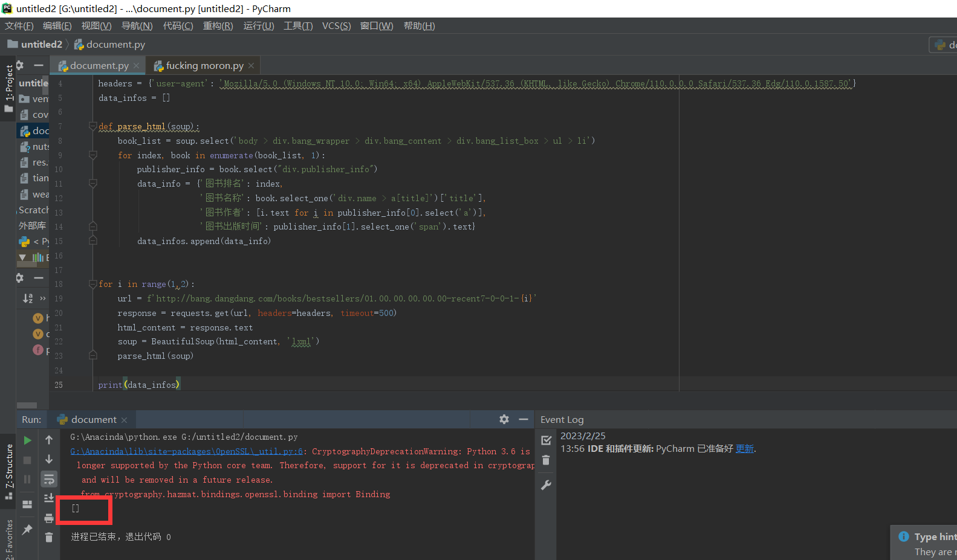Toggle scroll to end of console output
Screen dimensions: 957x560
click(49, 498)
